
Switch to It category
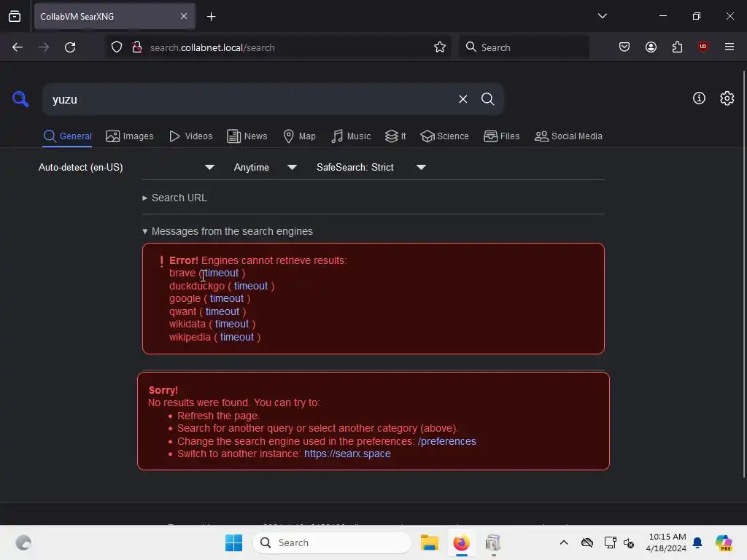point(395,136)
